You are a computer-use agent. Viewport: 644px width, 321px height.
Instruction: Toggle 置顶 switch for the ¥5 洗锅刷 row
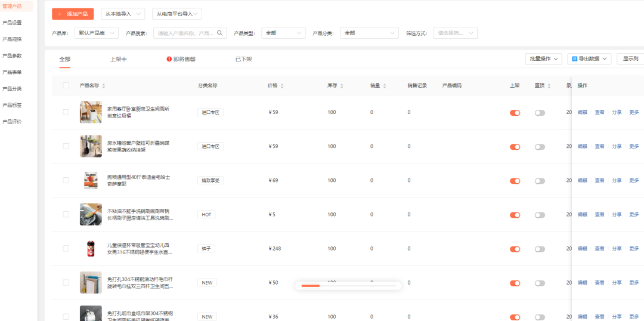point(540,215)
